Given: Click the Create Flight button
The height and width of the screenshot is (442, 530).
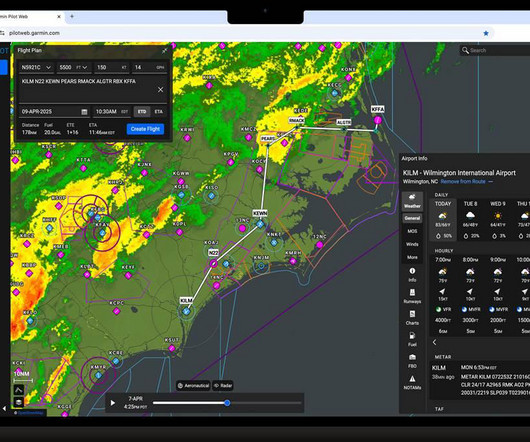Looking at the screenshot, I should point(145,129).
